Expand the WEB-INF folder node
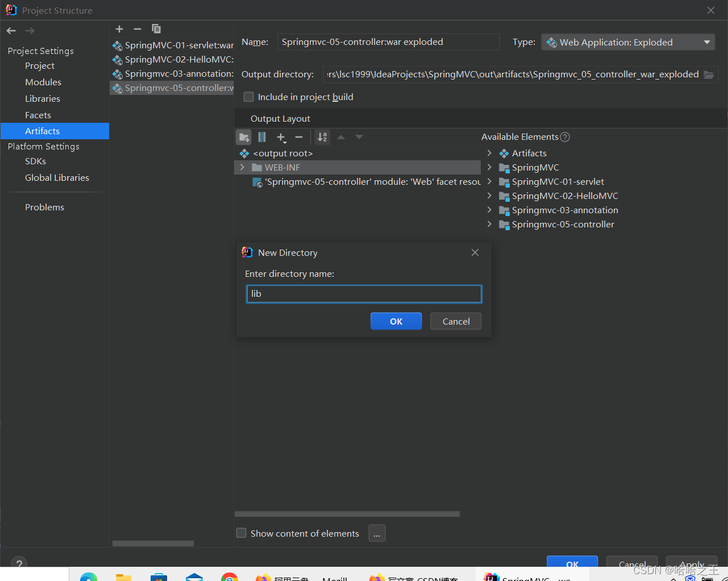 click(242, 167)
